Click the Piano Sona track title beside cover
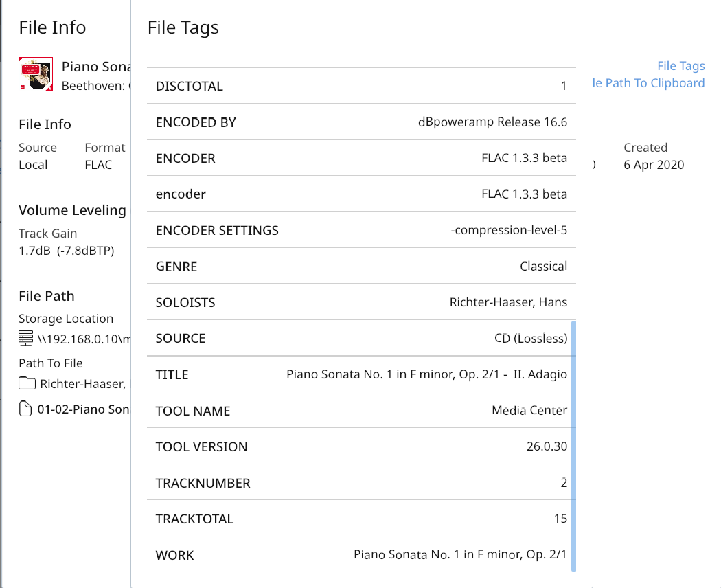This screenshot has height=588, width=721. 95,67
